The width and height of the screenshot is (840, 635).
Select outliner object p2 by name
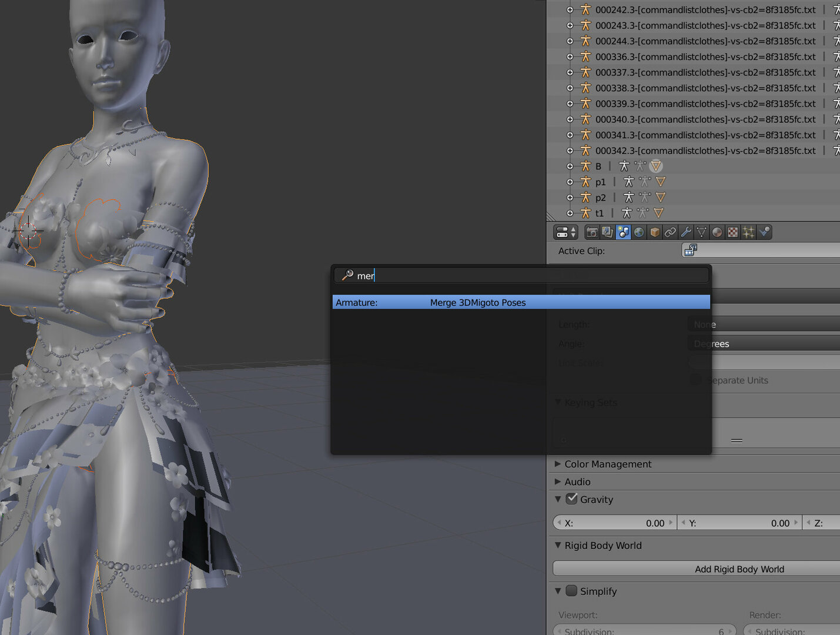pos(600,198)
